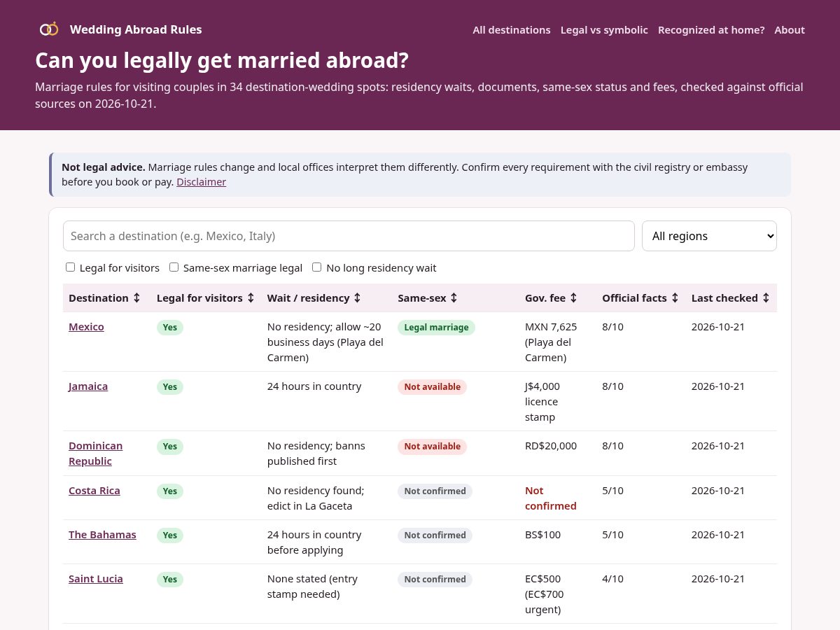Sort by Destination column arrow icon
840x630 pixels.
pyautogui.click(x=136, y=298)
